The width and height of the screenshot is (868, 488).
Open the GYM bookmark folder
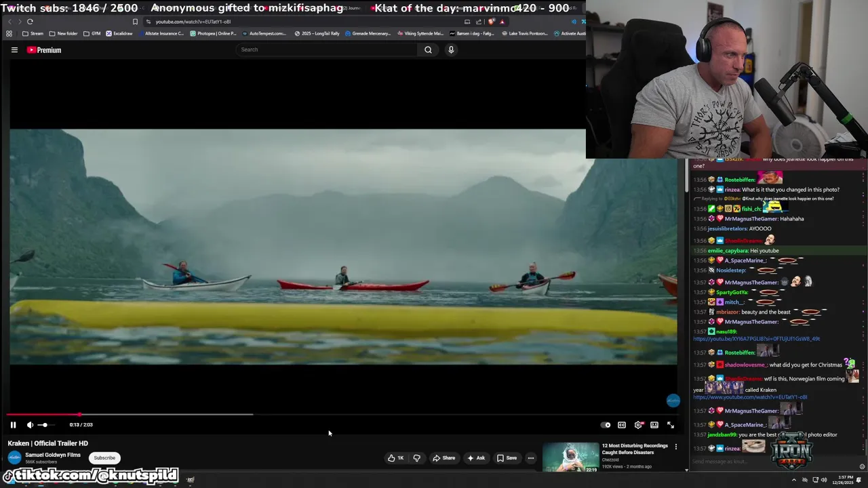(x=92, y=33)
